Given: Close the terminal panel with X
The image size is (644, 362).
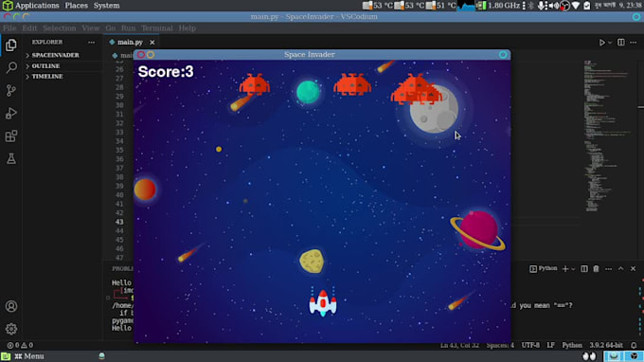Looking at the screenshot, I should click(634, 269).
